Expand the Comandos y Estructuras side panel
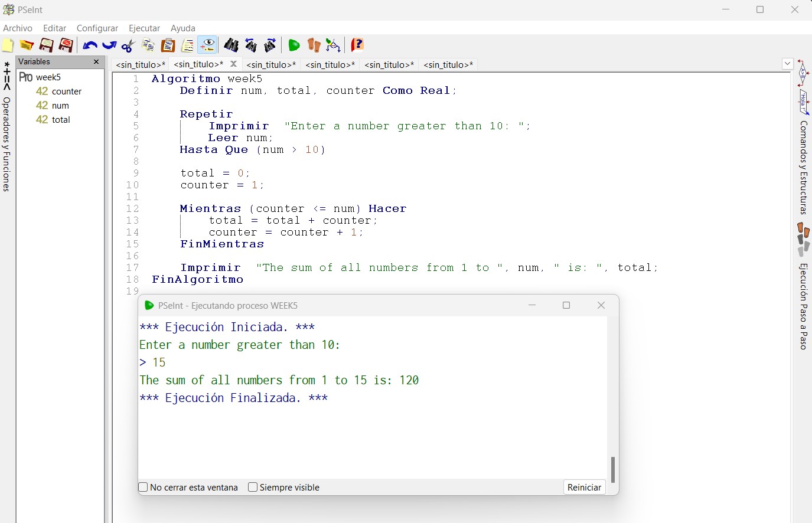 (804, 168)
